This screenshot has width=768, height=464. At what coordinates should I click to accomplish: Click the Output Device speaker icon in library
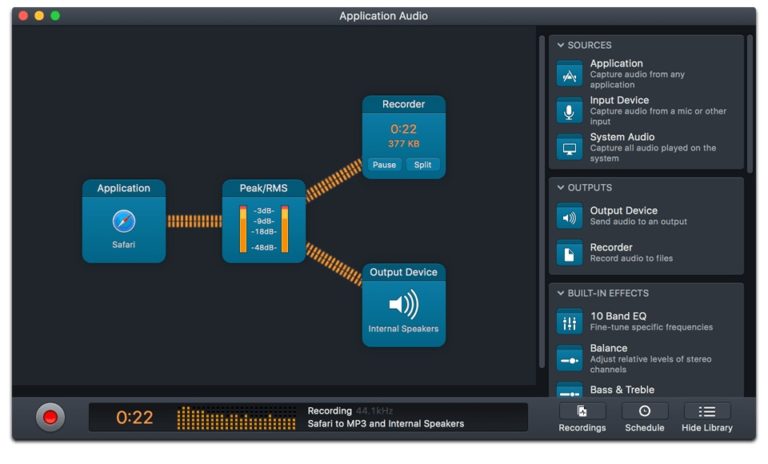pyautogui.click(x=569, y=217)
